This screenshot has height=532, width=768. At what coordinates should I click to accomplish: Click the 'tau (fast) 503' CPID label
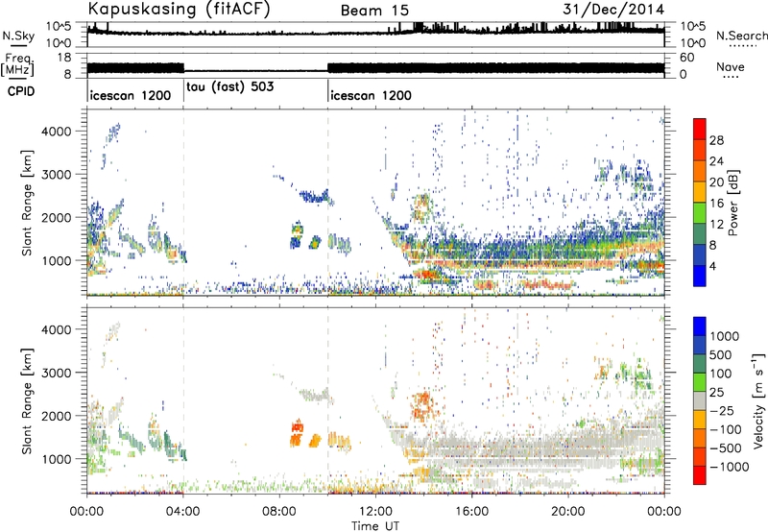(x=230, y=86)
